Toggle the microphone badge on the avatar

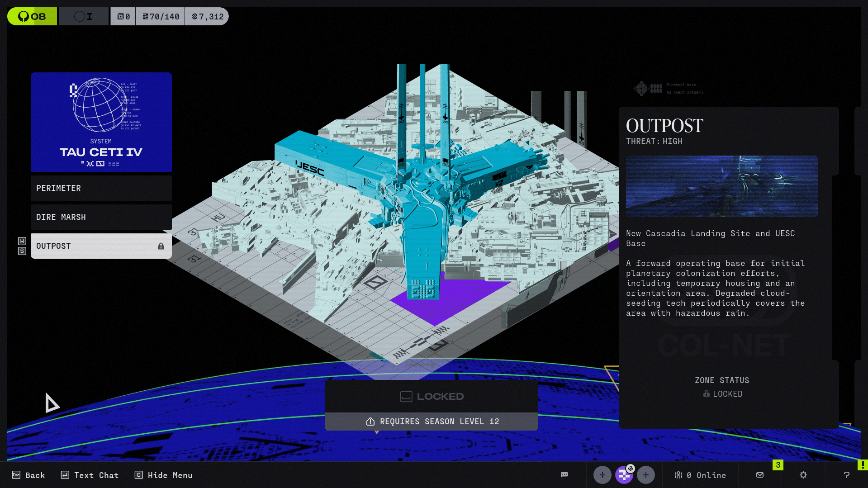(x=631, y=469)
